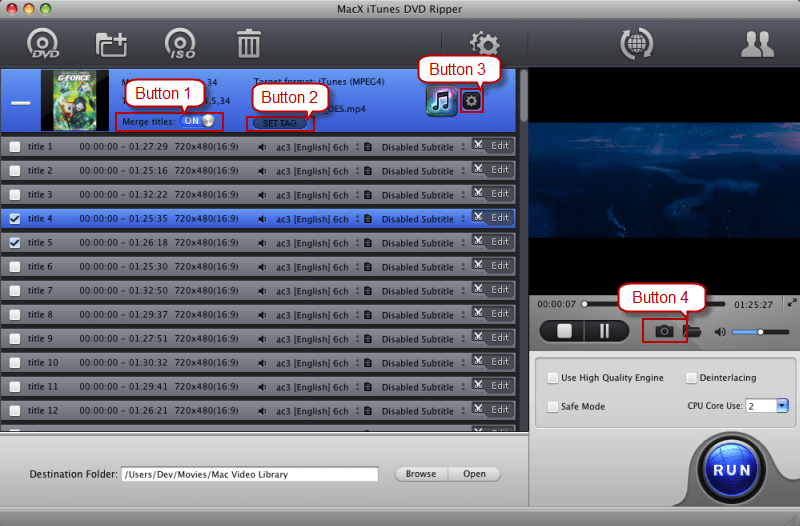Open the about/users icon in the toolbar

click(x=758, y=44)
